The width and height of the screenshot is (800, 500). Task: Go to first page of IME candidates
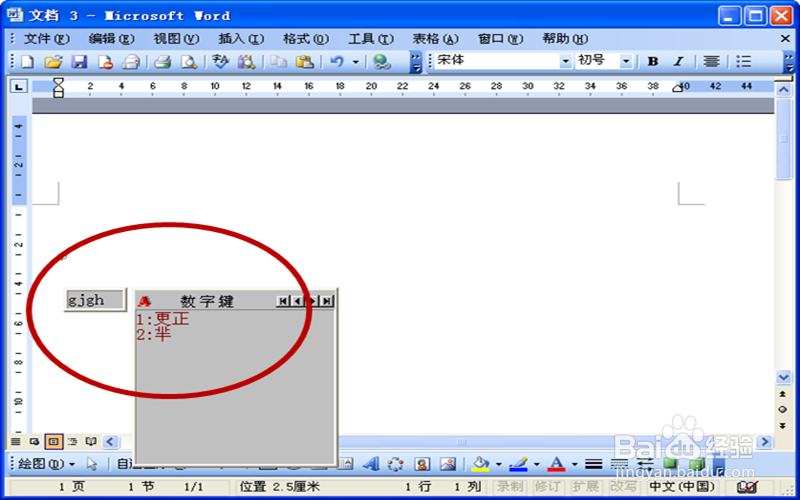[282, 301]
